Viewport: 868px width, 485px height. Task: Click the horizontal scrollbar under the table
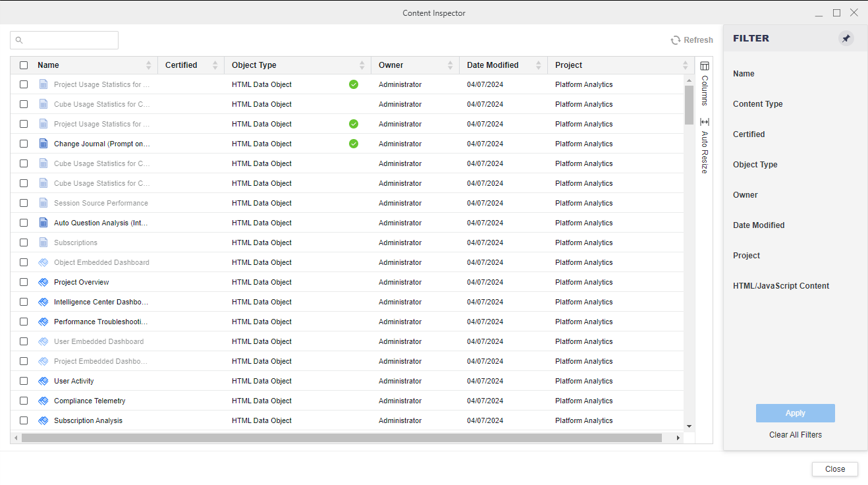pyautogui.click(x=341, y=438)
